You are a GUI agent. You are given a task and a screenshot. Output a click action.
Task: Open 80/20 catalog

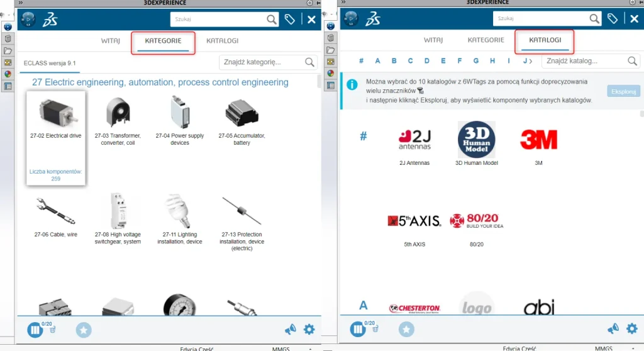click(477, 229)
